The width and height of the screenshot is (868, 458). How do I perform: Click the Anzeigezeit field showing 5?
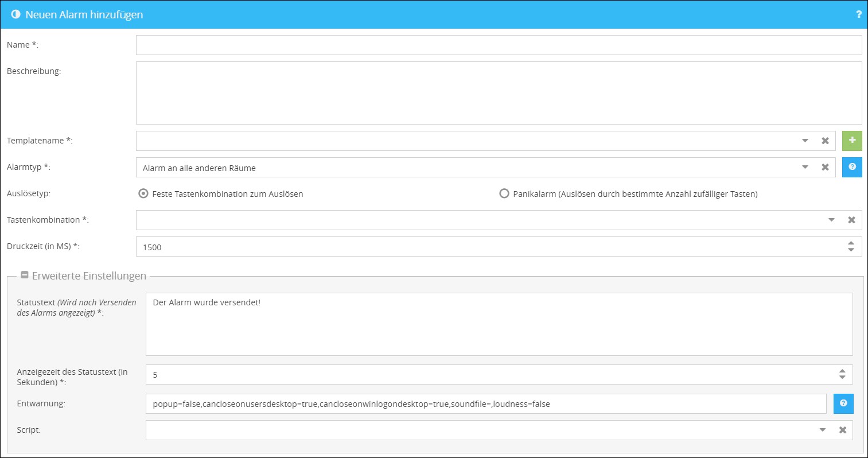[499, 374]
